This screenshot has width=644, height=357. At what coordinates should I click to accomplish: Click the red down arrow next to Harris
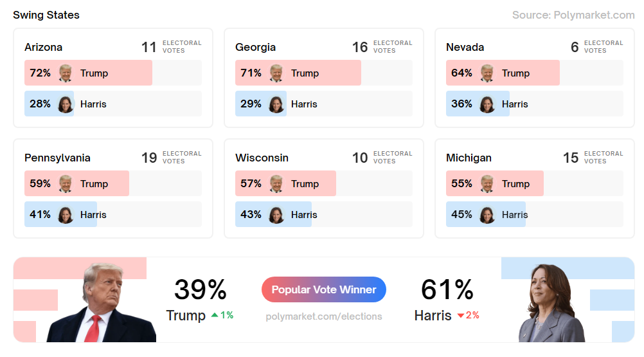pyautogui.click(x=461, y=316)
